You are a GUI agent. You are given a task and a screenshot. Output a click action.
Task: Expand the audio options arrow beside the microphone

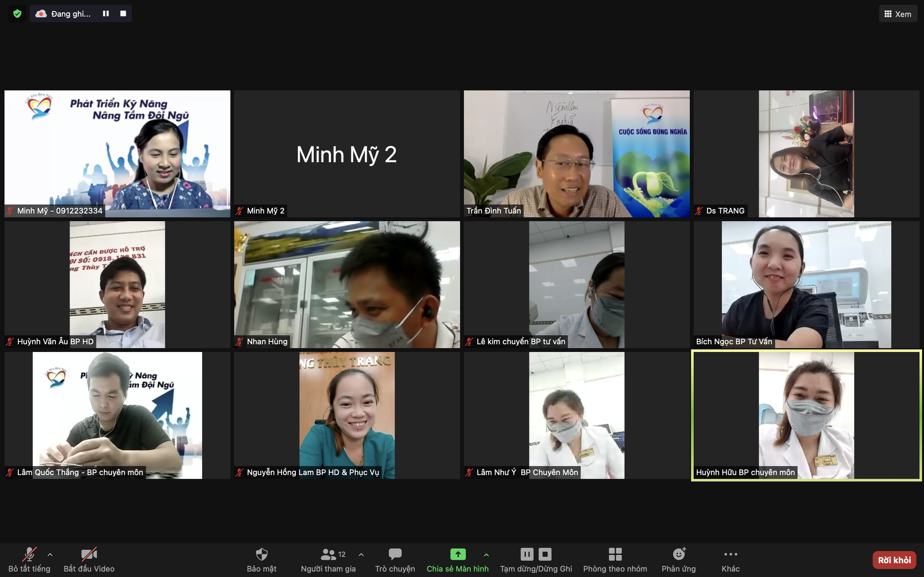[50, 555]
